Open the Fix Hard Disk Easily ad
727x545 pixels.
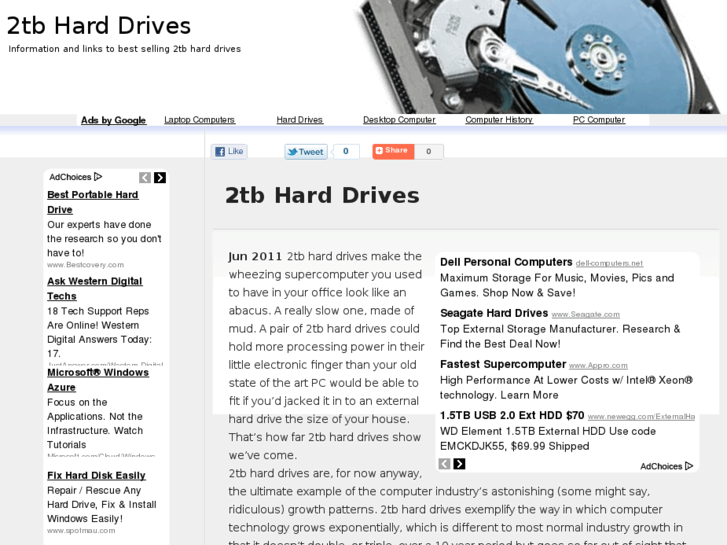coord(96,475)
